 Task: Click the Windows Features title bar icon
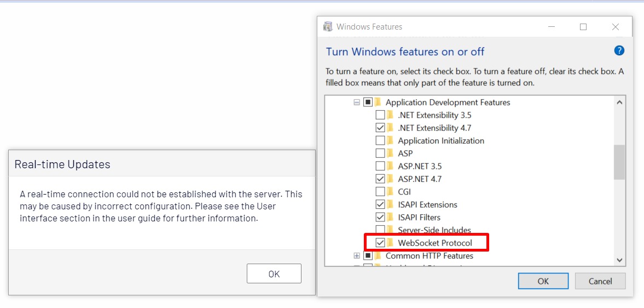pos(328,27)
